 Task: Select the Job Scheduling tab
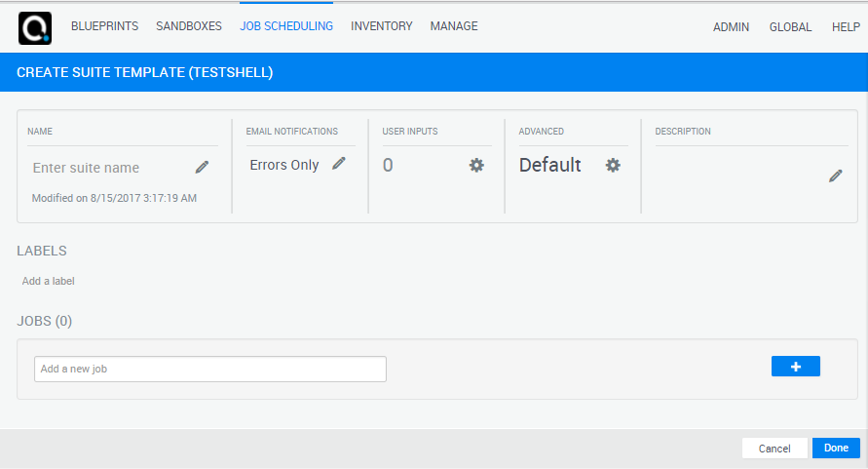coord(286,26)
